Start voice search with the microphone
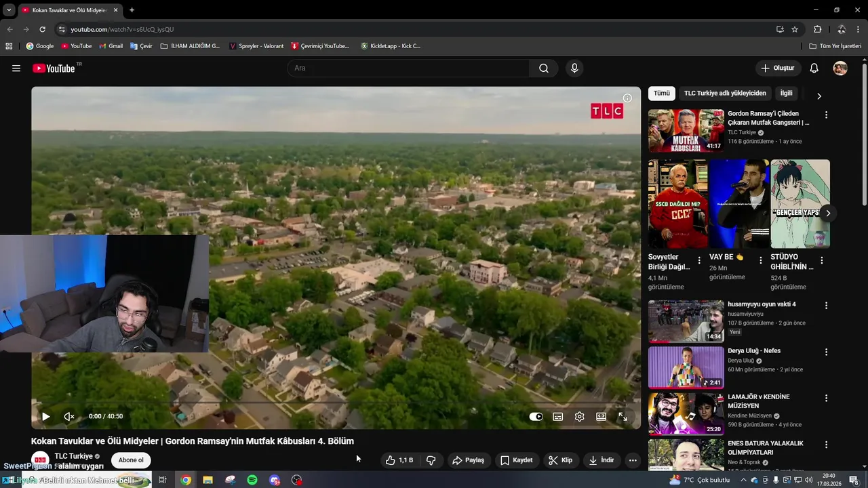Image resolution: width=868 pixels, height=488 pixels. pyautogui.click(x=574, y=68)
